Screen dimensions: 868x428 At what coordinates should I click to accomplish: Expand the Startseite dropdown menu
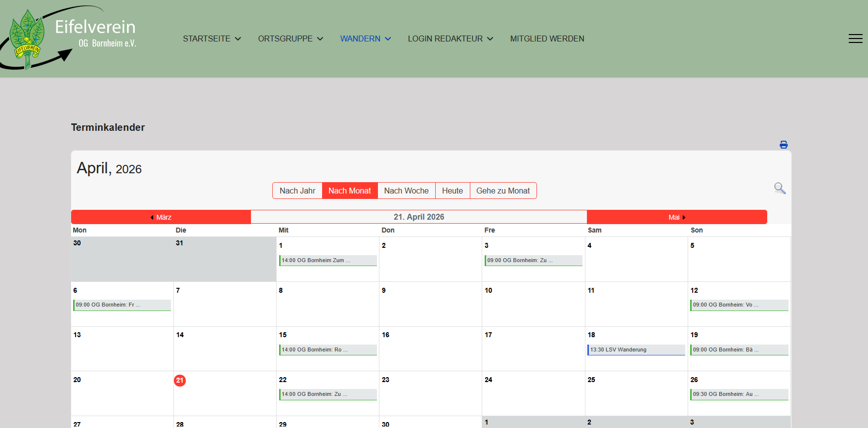[x=211, y=39]
